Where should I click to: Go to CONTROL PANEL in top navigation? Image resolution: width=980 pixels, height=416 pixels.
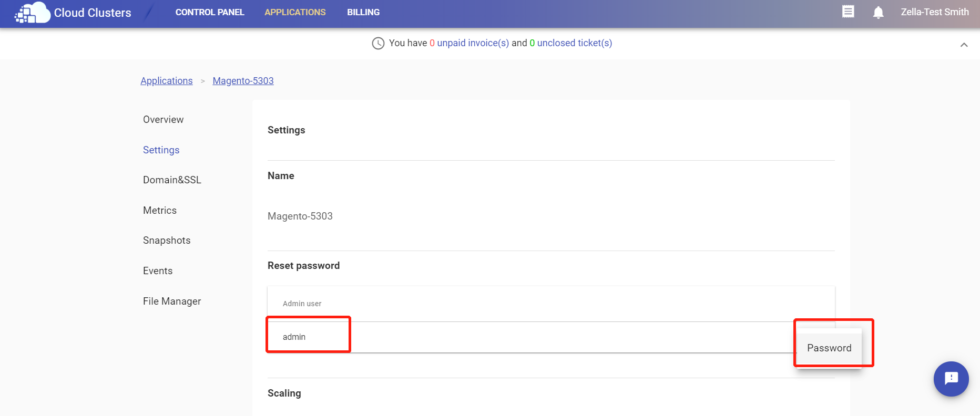[x=210, y=12]
